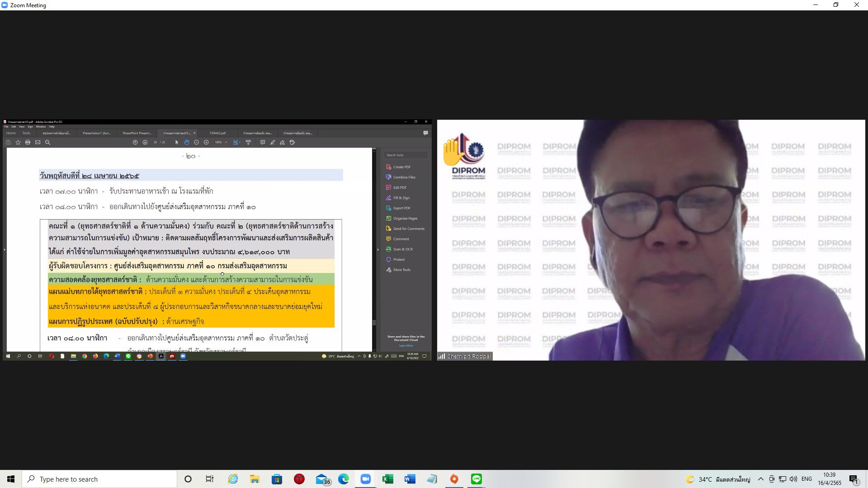Click the sign document pen icon
Screen dimensions: 868x488
click(282, 142)
